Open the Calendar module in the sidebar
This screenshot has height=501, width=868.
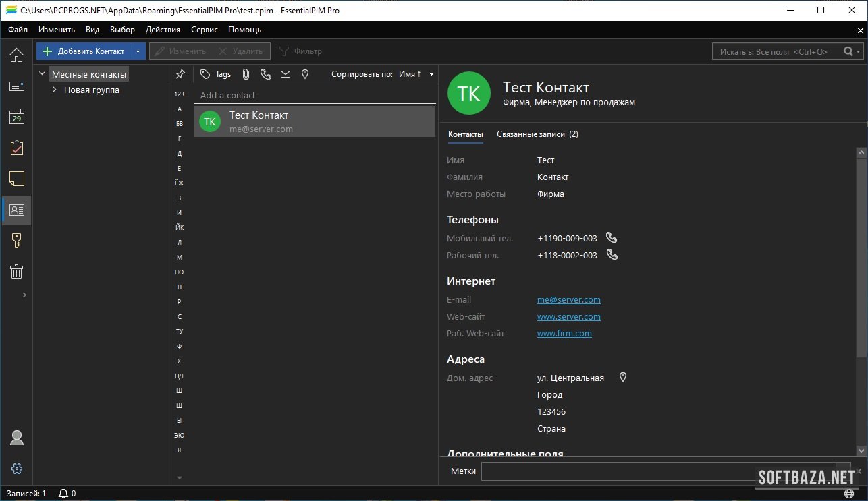pyautogui.click(x=17, y=117)
